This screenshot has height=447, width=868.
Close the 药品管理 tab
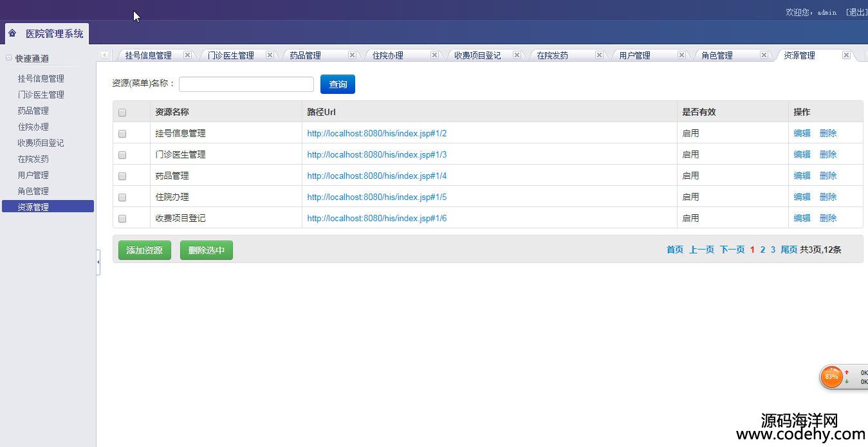[352, 55]
